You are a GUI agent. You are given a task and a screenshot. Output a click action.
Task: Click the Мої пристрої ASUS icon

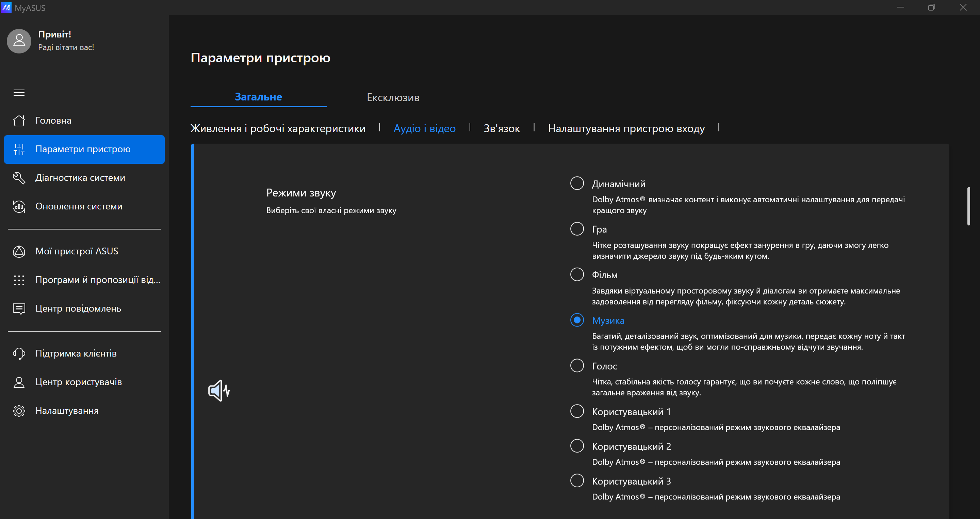coord(19,251)
